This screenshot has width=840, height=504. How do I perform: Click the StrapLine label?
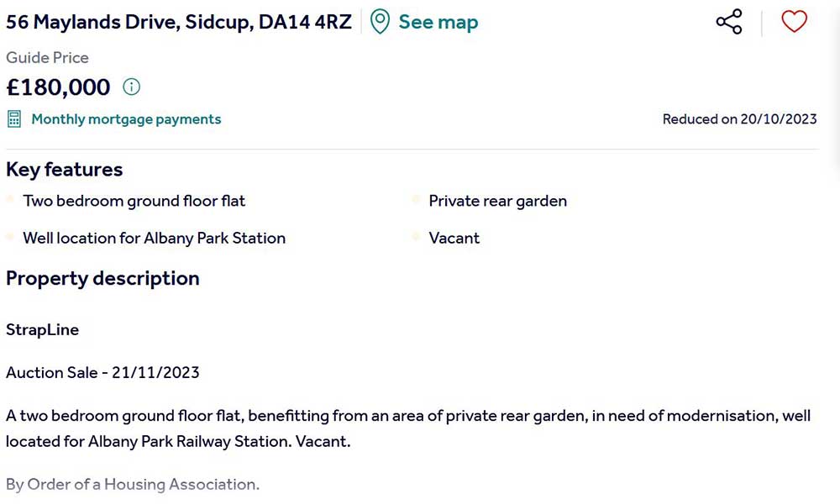tap(42, 329)
